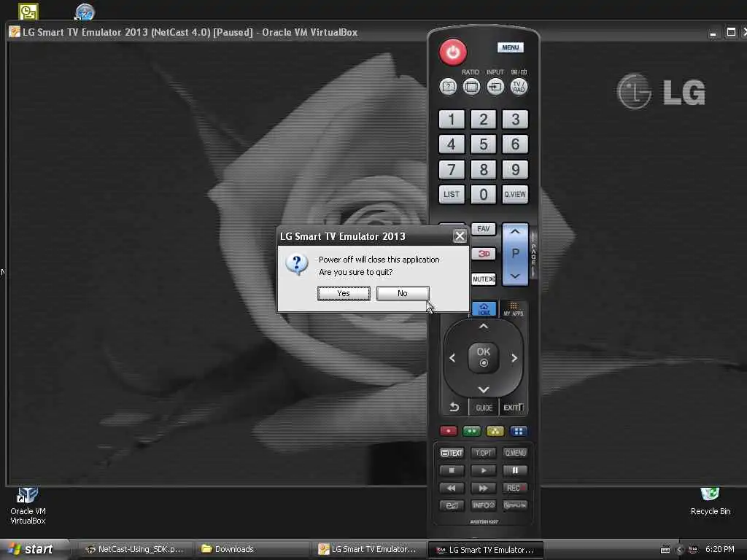
Task: Click the red color key on remote
Action: (449, 432)
